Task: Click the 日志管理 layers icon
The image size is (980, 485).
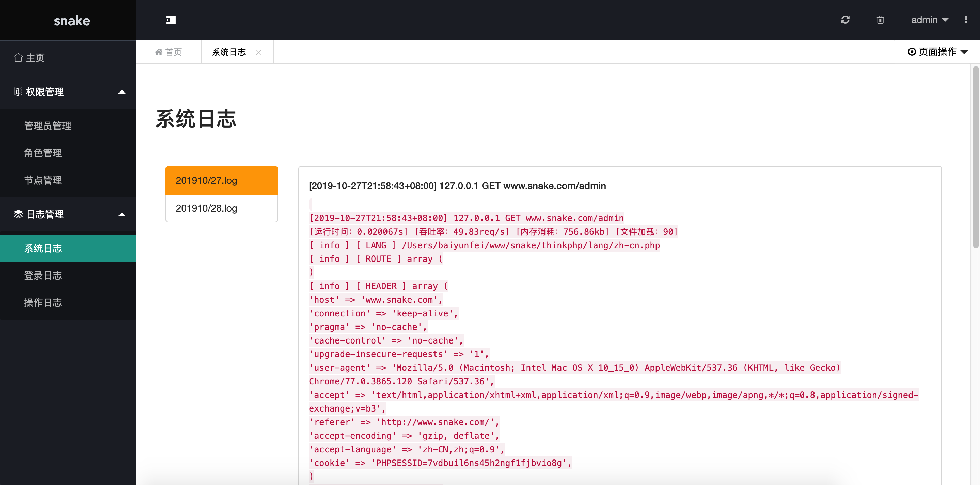Action: (18, 214)
